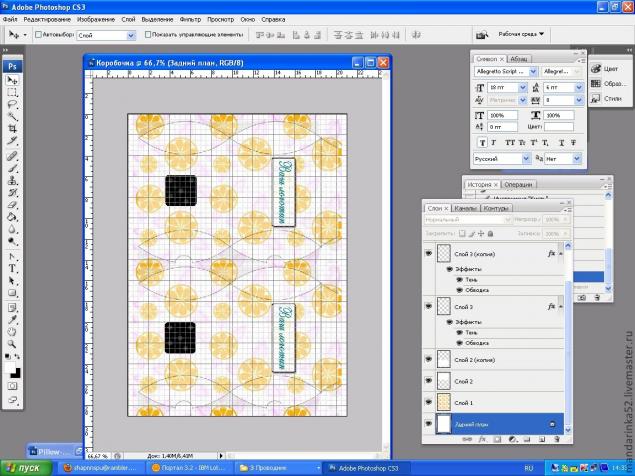Toggle Faux Bold style in Character panel

pyautogui.click(x=482, y=143)
